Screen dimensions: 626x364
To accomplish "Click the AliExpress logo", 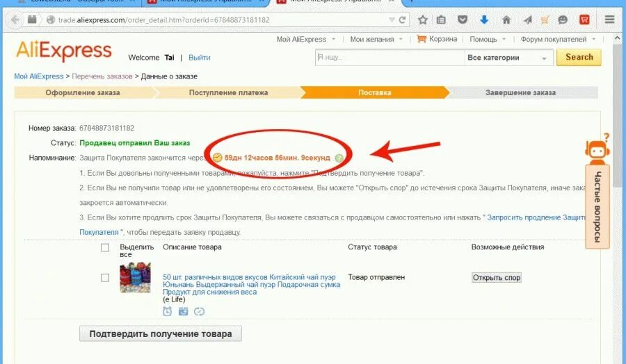I will [64, 51].
